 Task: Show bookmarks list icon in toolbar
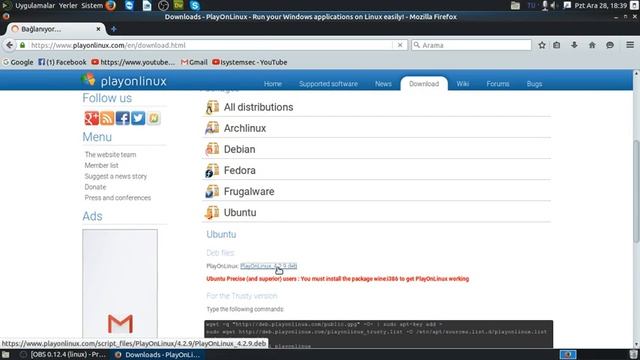pyautogui.click(x=556, y=45)
